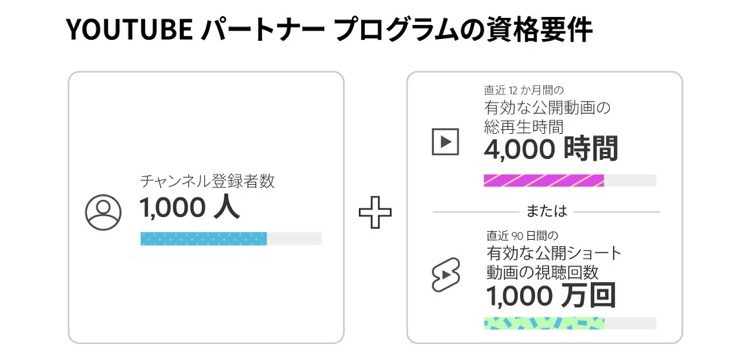Click the purple striped watch-time progress bar
The image size is (749, 364).
(544, 180)
